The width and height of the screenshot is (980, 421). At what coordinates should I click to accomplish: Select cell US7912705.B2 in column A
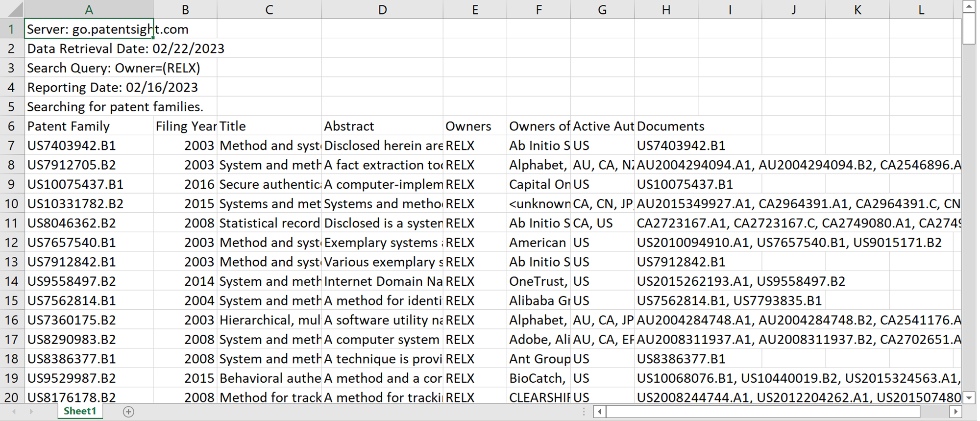pos(89,165)
